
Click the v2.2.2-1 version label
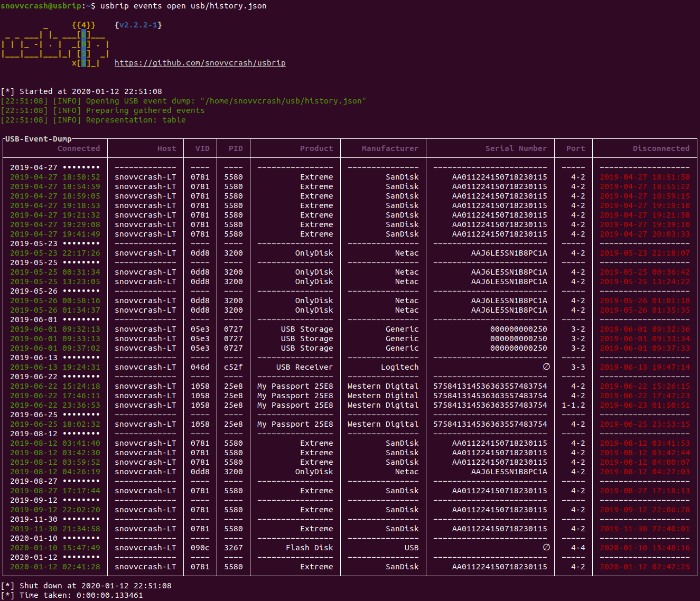(x=138, y=25)
